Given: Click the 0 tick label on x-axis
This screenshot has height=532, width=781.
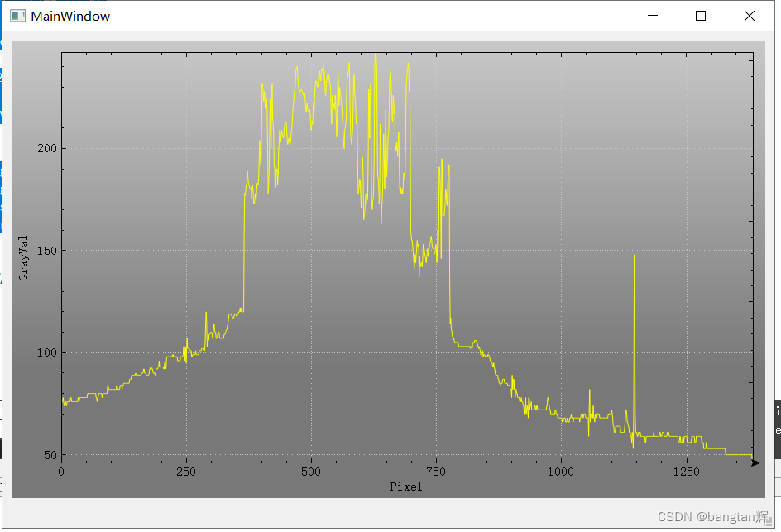Looking at the screenshot, I should (x=61, y=472).
